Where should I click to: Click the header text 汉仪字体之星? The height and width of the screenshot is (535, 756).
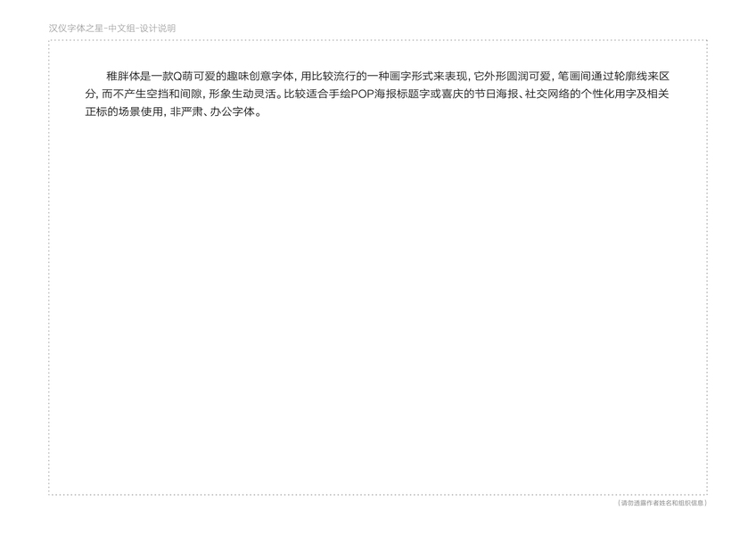tap(76, 29)
